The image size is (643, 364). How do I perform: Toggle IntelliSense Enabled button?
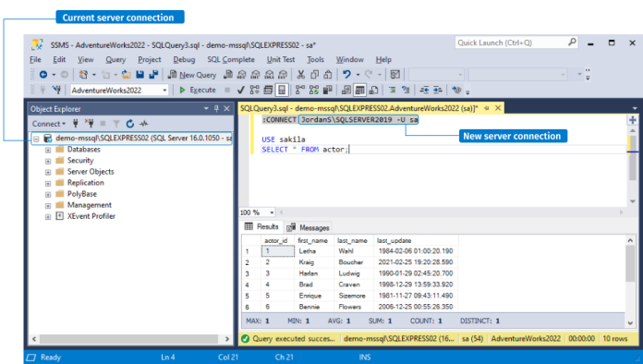[x=282, y=90]
